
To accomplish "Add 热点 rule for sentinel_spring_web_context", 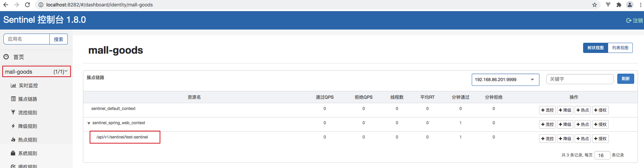I will (582, 125).
